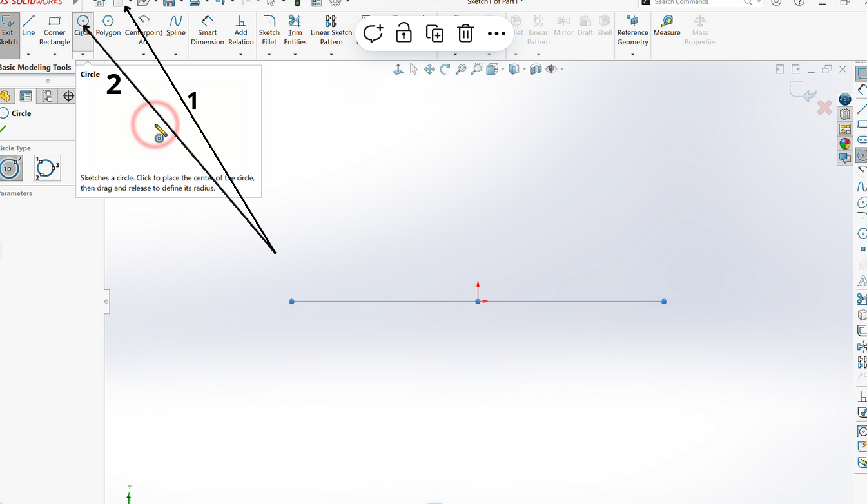This screenshot has height=504, width=867.
Task: Click the Mass Properties tool
Action: tap(700, 32)
